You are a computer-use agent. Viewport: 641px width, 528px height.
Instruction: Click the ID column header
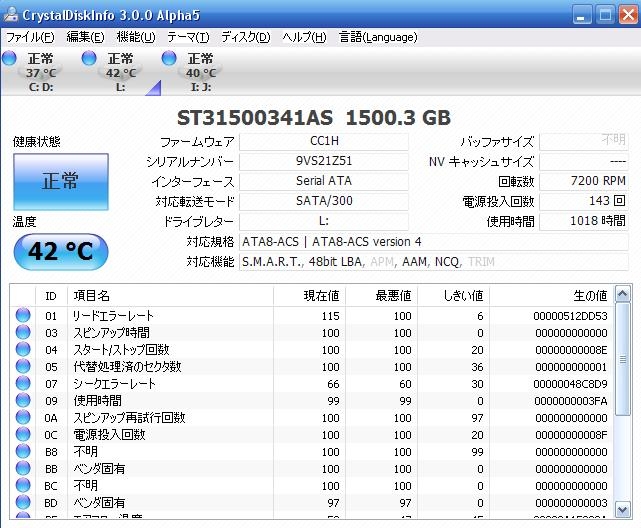click(51, 296)
